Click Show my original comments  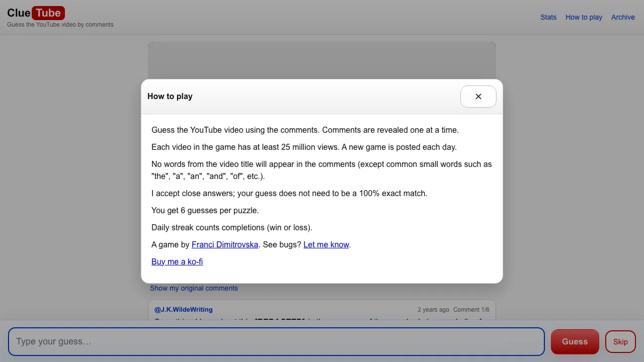click(x=194, y=288)
